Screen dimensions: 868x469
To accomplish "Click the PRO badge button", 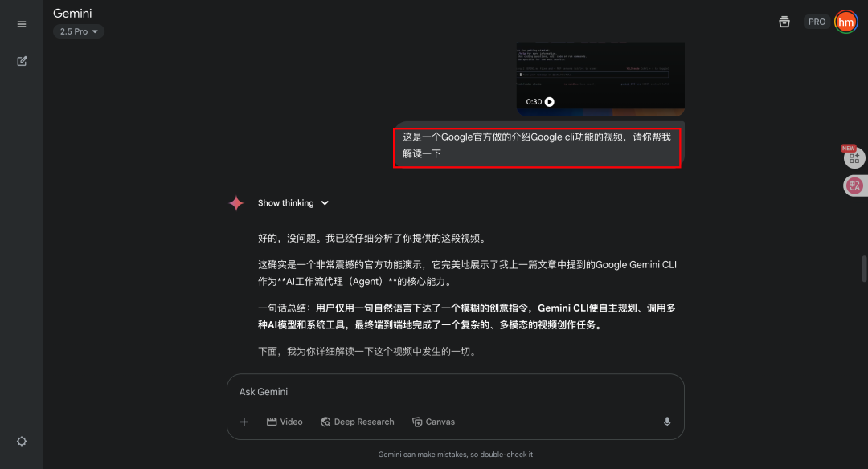I will [x=817, y=22].
